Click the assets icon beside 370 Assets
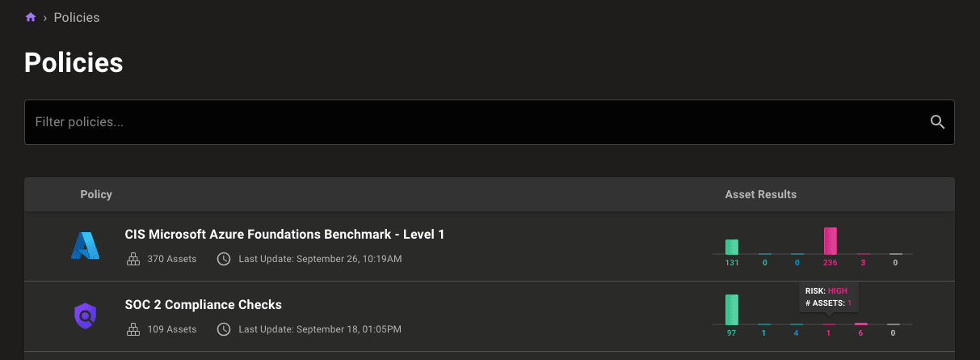The height and width of the screenshot is (360, 980). (x=133, y=259)
